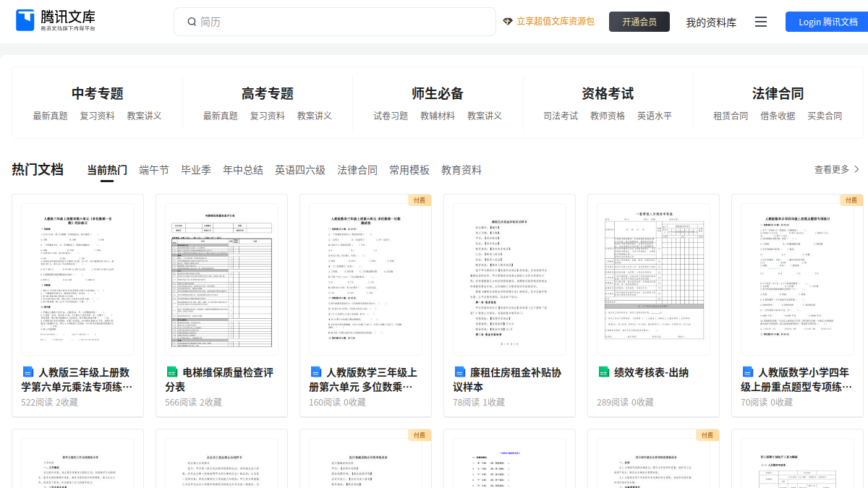Open the 中考专题 heading

point(98,93)
